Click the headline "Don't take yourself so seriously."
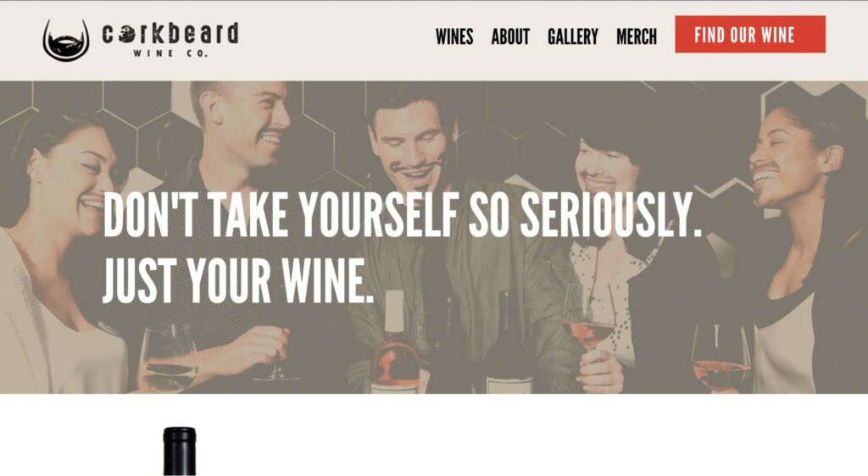This screenshot has height=476, width=868. (403, 215)
